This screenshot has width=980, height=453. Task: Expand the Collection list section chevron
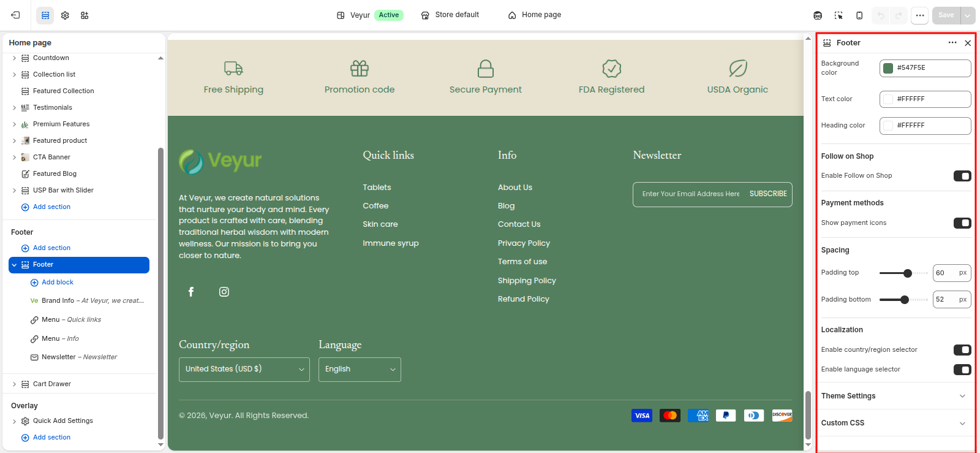[x=14, y=75]
